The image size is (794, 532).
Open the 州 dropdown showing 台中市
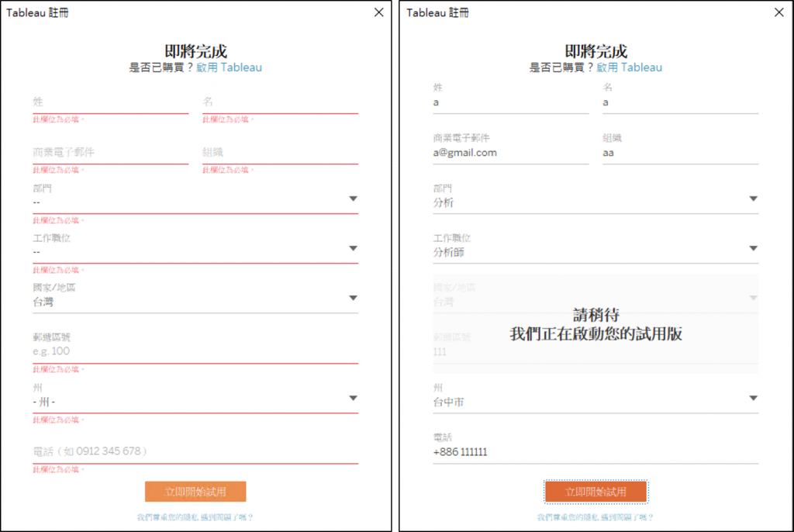point(595,398)
